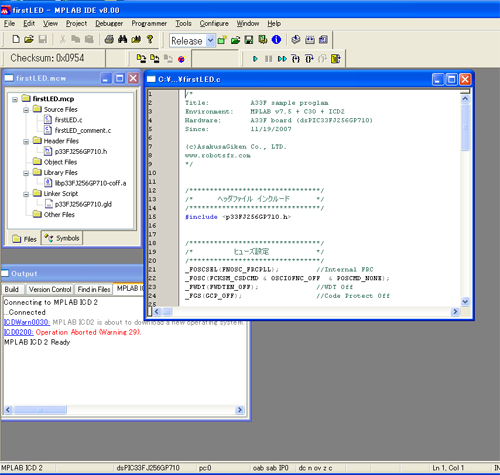
Task: Click the Read target device icon
Action: 155,59
